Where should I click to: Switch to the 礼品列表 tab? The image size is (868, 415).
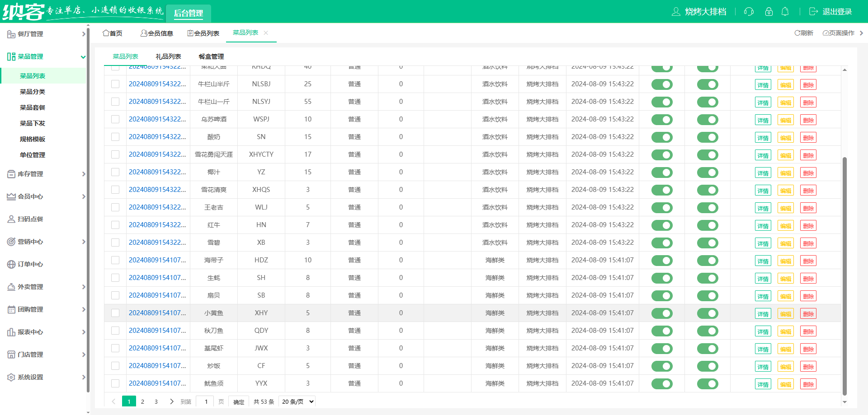[x=168, y=56]
